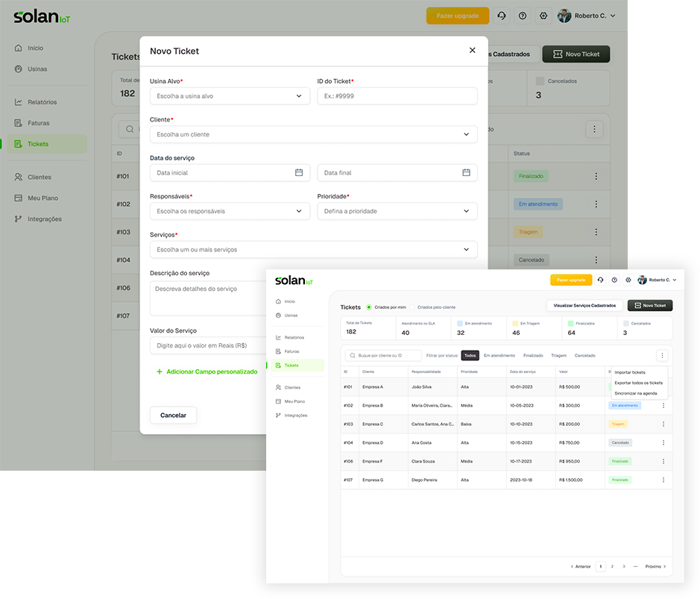Click the ID do Ticket input field
700x599 pixels.
point(397,96)
